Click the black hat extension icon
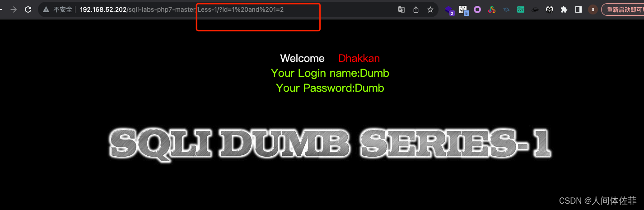Image resolution: width=644 pixels, height=210 pixels. (x=535, y=9)
